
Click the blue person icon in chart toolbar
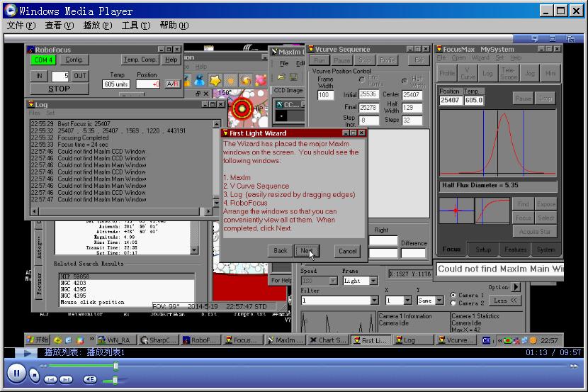click(200, 80)
